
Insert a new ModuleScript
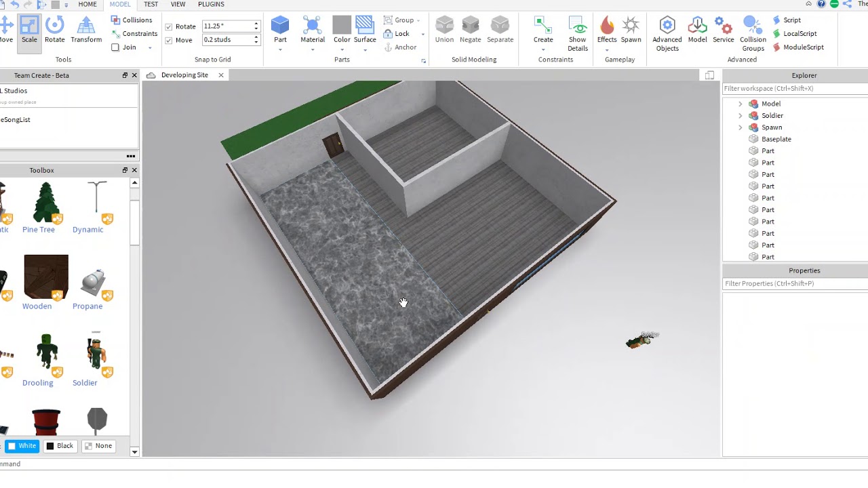point(798,47)
